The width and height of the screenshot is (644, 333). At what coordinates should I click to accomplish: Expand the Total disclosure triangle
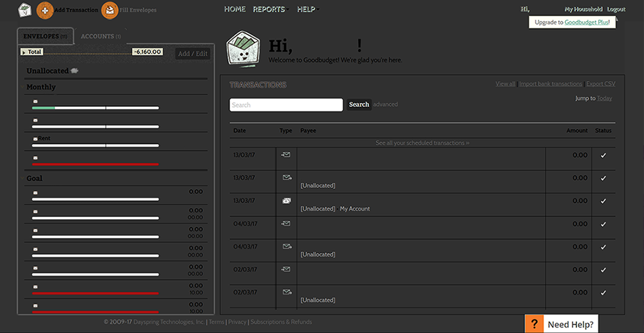(x=24, y=52)
